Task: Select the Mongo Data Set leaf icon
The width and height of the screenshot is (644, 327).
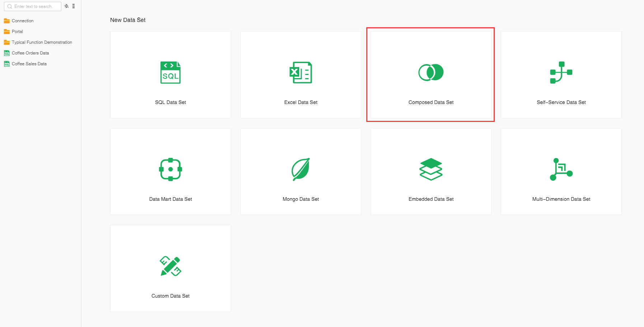Action: 301,169
